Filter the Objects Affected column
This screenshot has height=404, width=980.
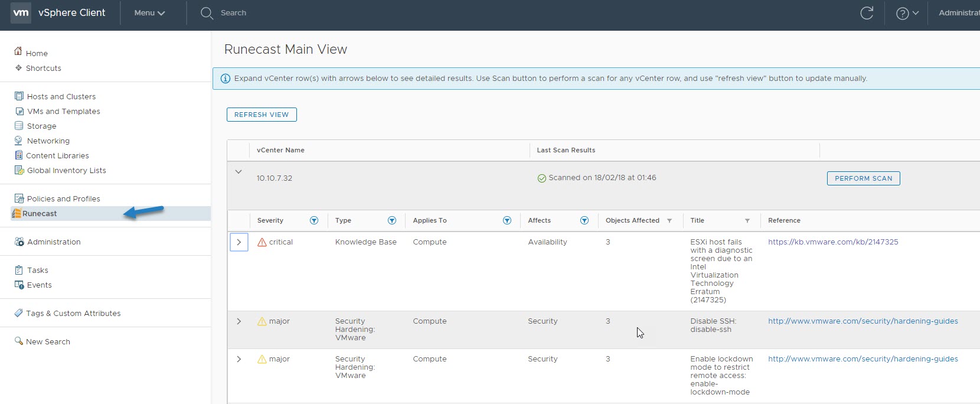point(669,221)
